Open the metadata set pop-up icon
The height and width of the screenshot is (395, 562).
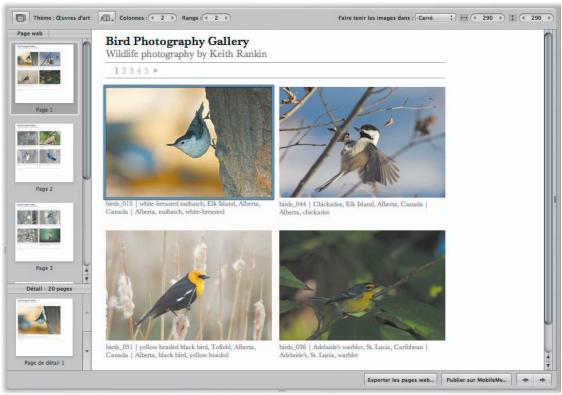pyautogui.click(x=106, y=18)
